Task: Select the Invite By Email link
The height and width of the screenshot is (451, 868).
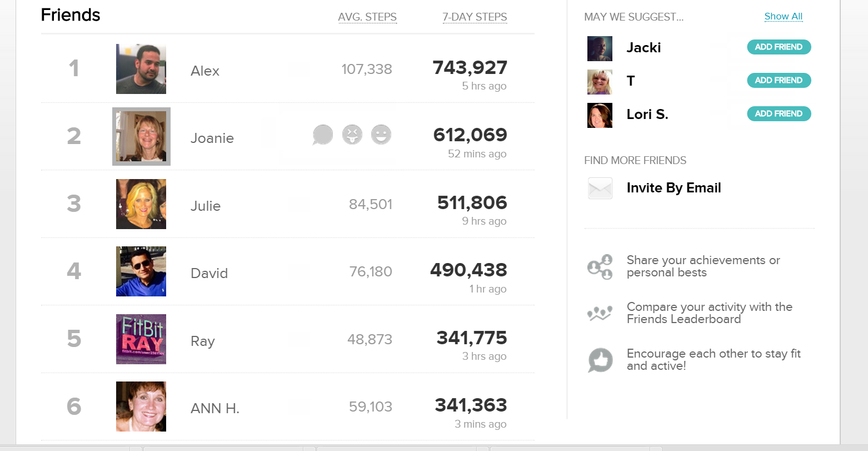Action: click(674, 188)
